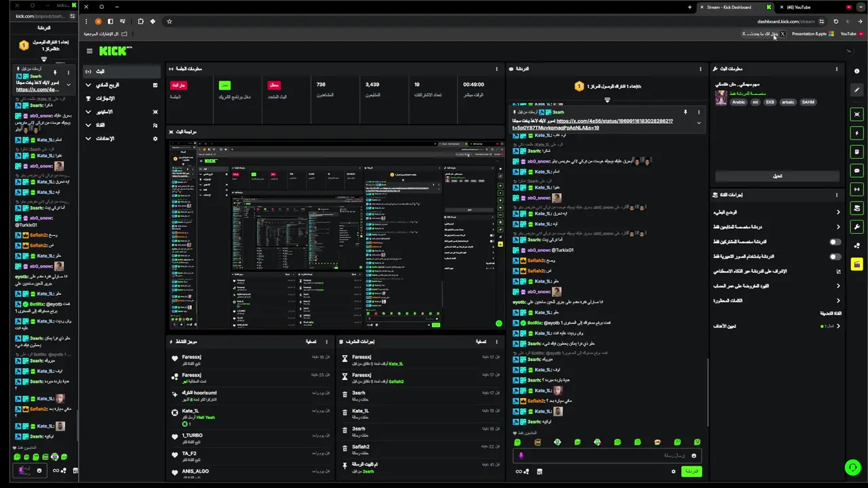The width and height of the screenshot is (868, 488).
Task: Click the Arabic tag chip
Action: tap(738, 102)
